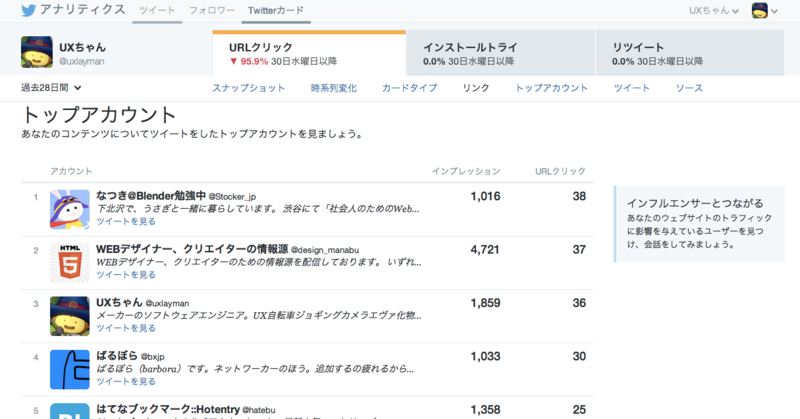Viewport: 800px width, 419px height.
Task: Click the 36 URL clicks value
Action: click(579, 303)
